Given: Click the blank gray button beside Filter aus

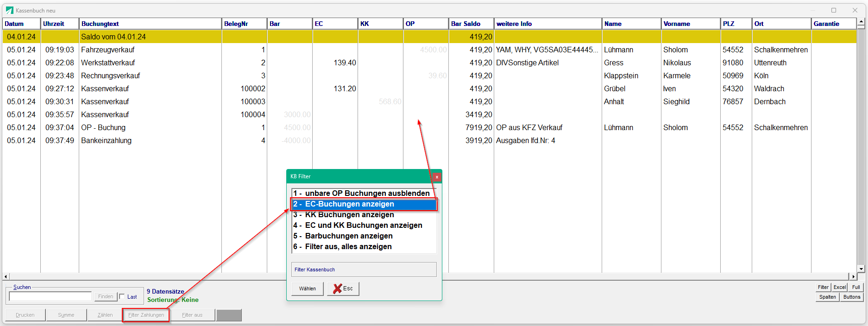Looking at the screenshot, I should pos(229,315).
